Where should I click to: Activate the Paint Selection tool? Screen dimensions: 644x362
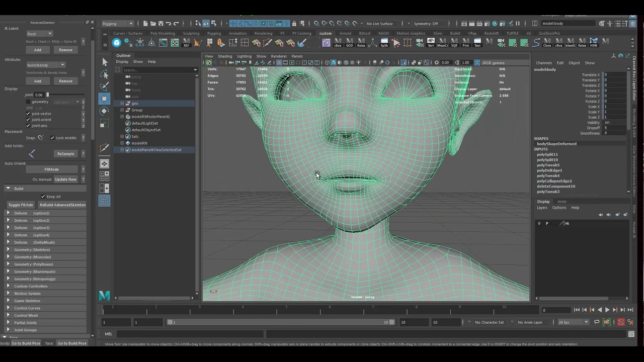click(104, 86)
